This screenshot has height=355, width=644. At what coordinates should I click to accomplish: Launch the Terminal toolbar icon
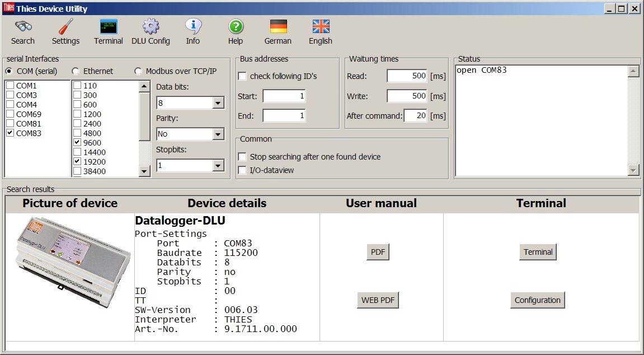pyautogui.click(x=108, y=27)
